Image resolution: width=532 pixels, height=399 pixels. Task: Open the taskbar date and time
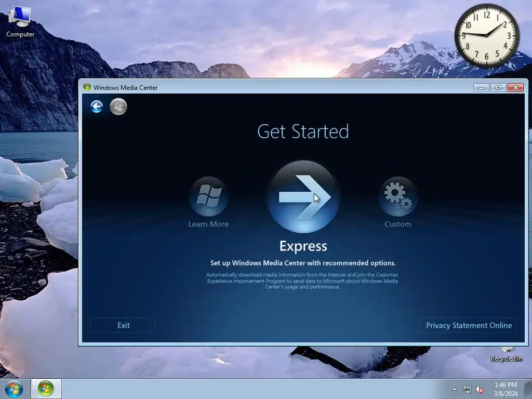[506, 389]
